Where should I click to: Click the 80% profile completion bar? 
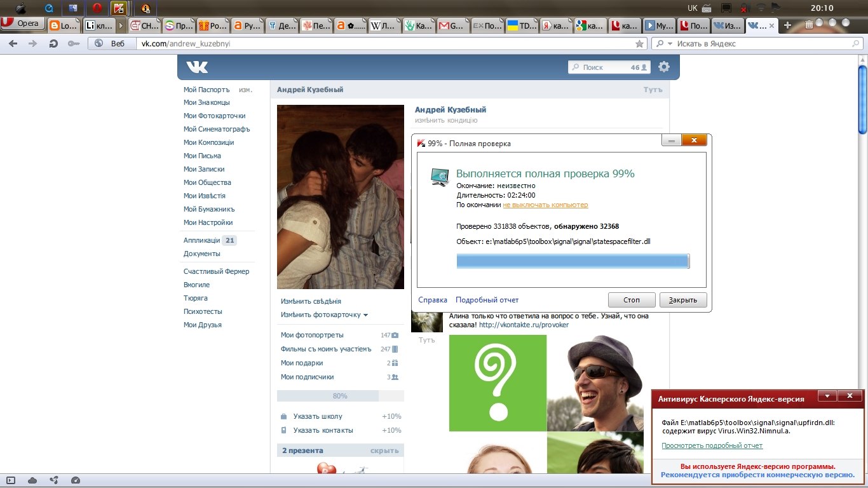(340, 396)
